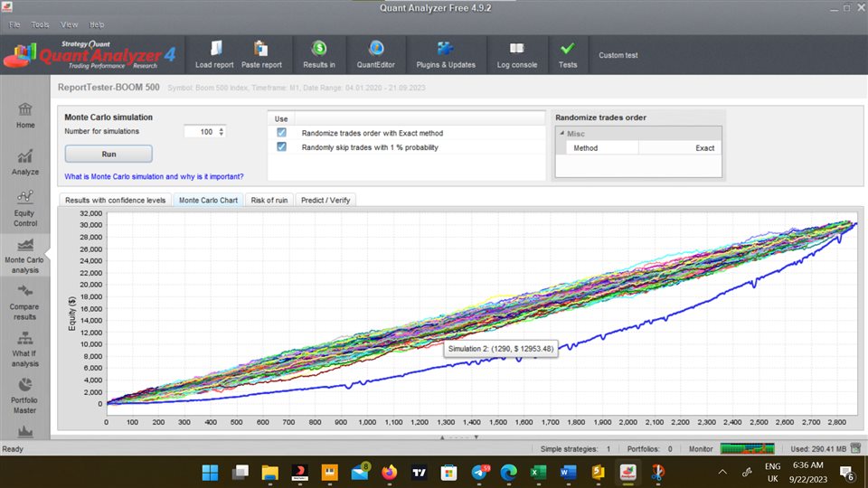Viewport: 868px width, 488px height.
Task: Open the What is Monte Carlo simulation link
Action: point(154,176)
